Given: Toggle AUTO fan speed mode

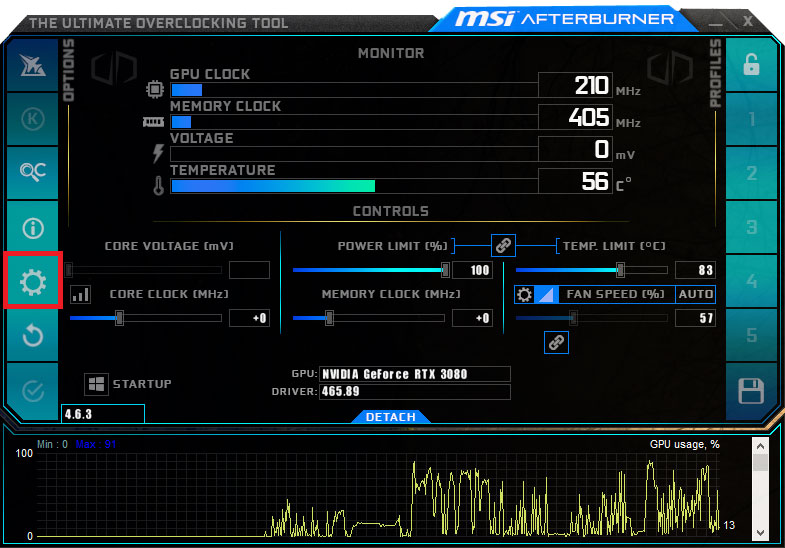Looking at the screenshot, I should tap(695, 294).
